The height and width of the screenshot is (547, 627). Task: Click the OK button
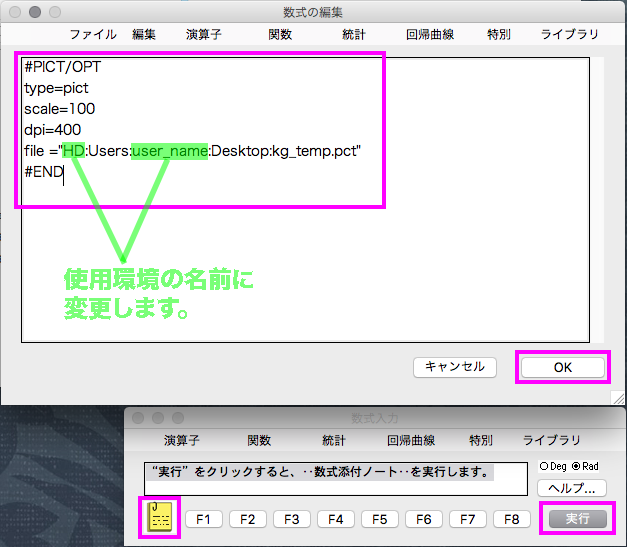[563, 367]
